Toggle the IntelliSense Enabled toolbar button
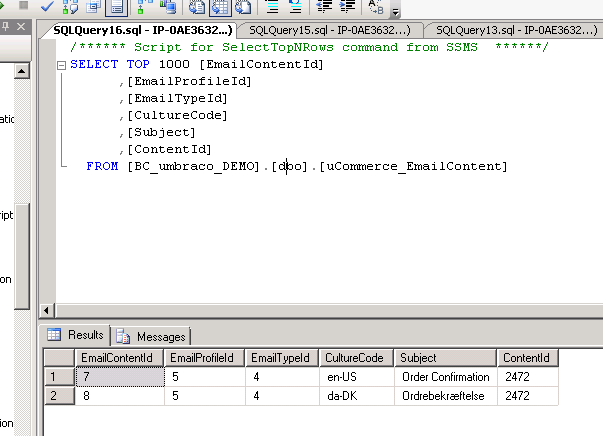The width and height of the screenshot is (603, 436). click(x=117, y=7)
